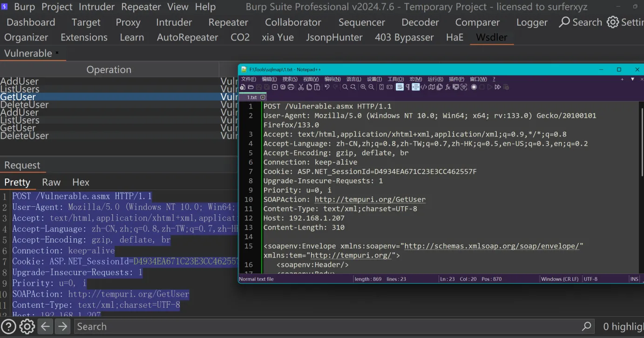Open Notepad++ 插件(P) menu
Image resolution: width=644 pixels, height=338 pixels.
point(456,79)
